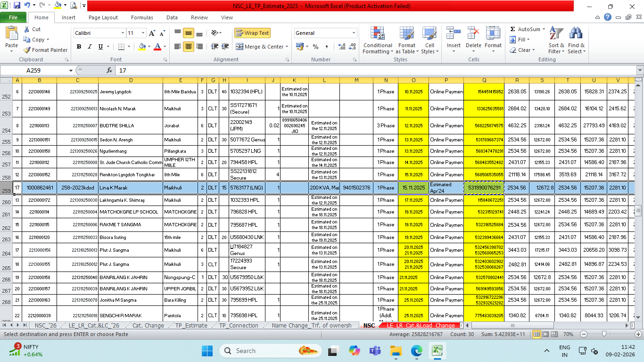Toggle center horizontal alignment
644x362 pixels.
(188, 47)
